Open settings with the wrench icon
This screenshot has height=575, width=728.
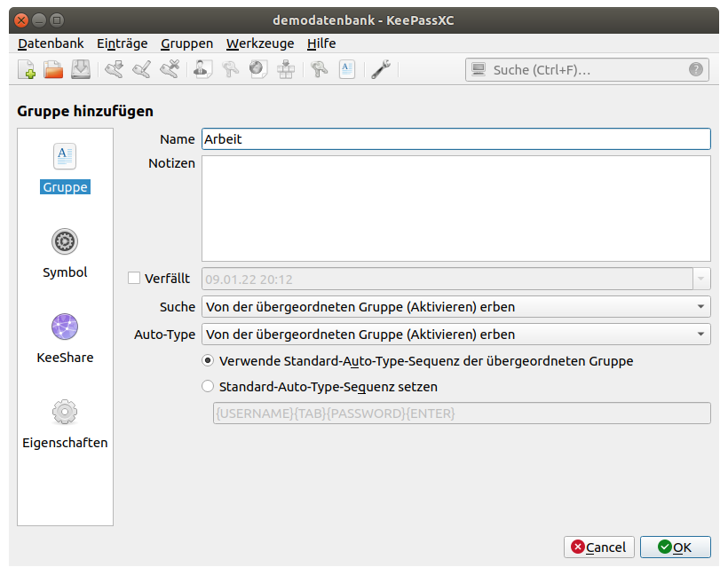(x=381, y=69)
